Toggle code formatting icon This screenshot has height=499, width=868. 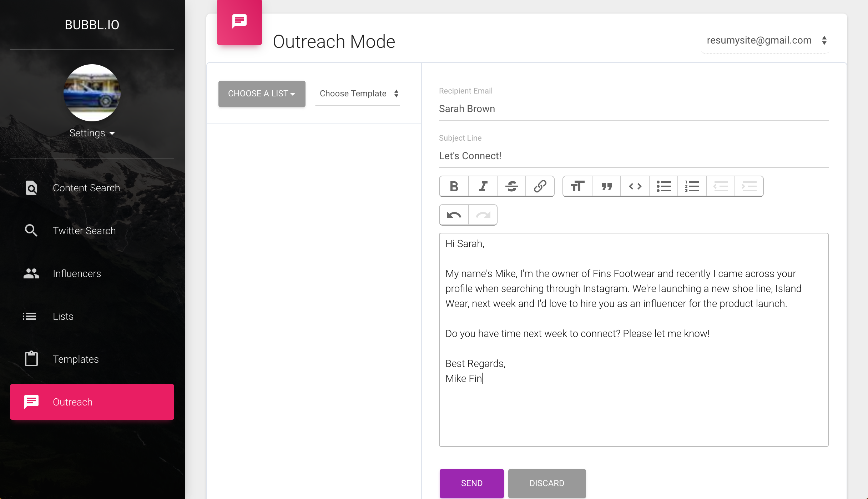point(635,186)
